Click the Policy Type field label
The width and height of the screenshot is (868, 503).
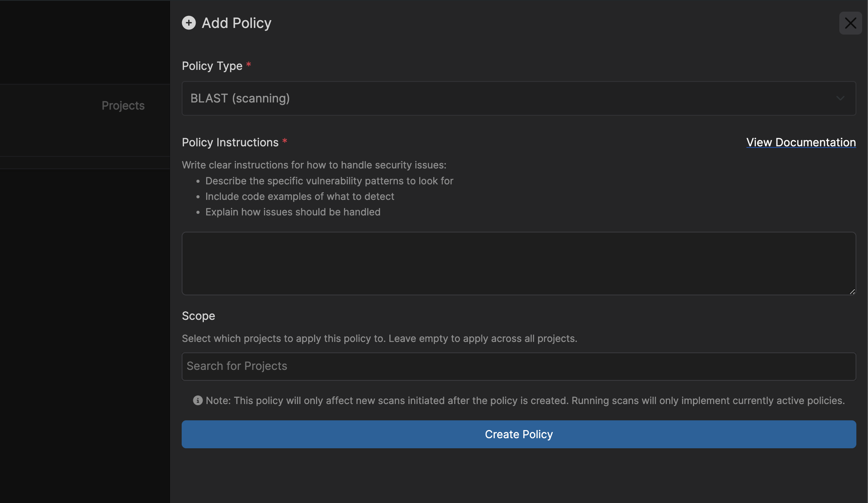point(212,66)
